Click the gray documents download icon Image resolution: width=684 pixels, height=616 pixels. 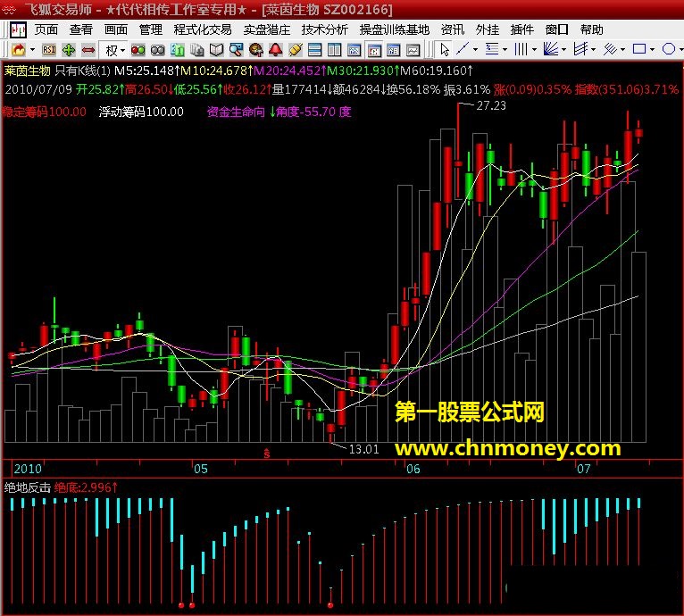(x=196, y=50)
